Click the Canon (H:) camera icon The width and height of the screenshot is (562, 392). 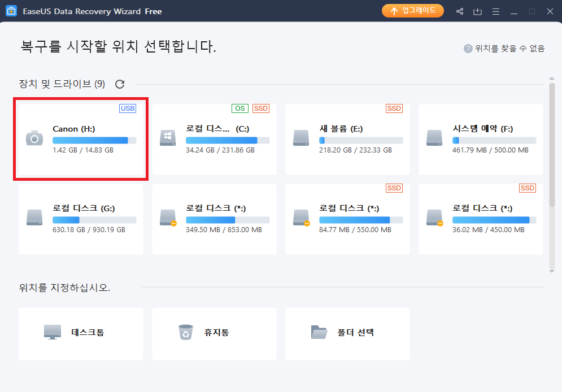[34, 138]
